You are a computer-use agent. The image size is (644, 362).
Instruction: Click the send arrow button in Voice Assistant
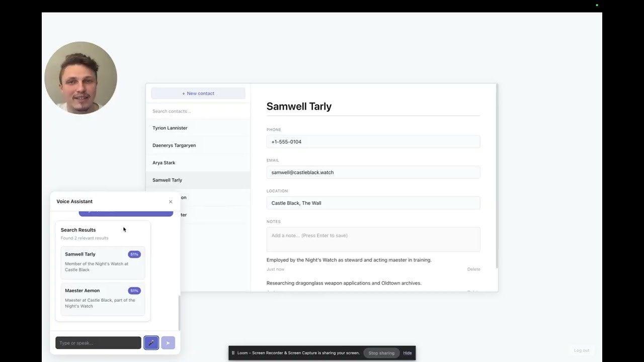tap(168, 343)
